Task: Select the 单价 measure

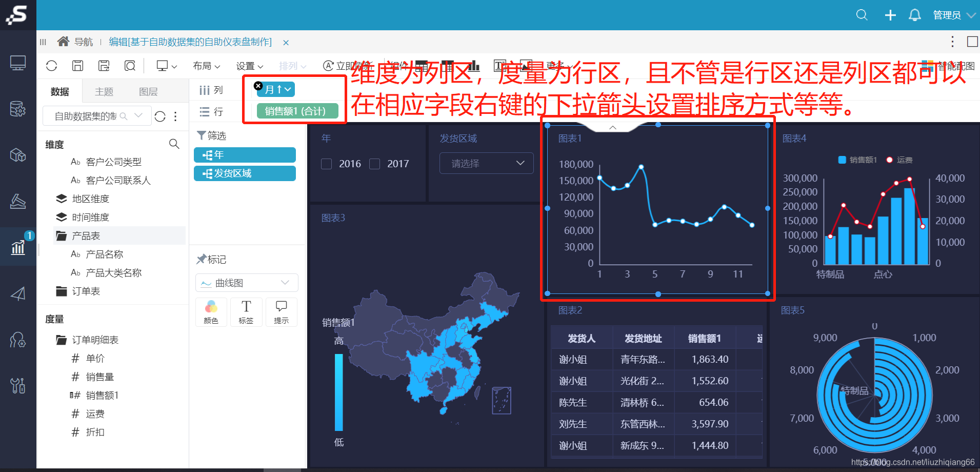Action: tap(95, 359)
